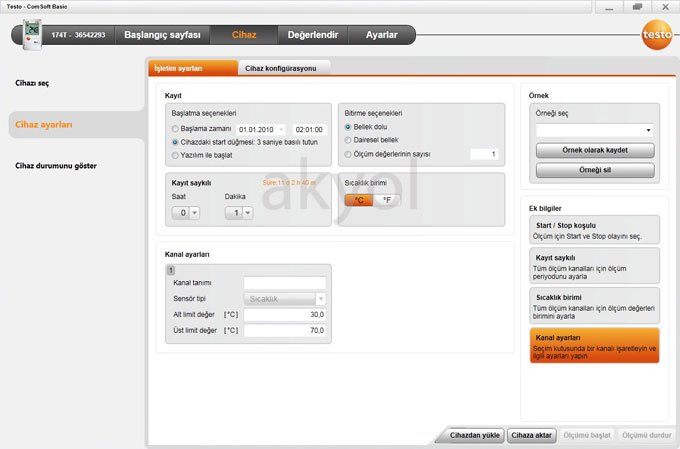Open the orange Kanal ayarları info card
680x449 pixels.
click(595, 345)
